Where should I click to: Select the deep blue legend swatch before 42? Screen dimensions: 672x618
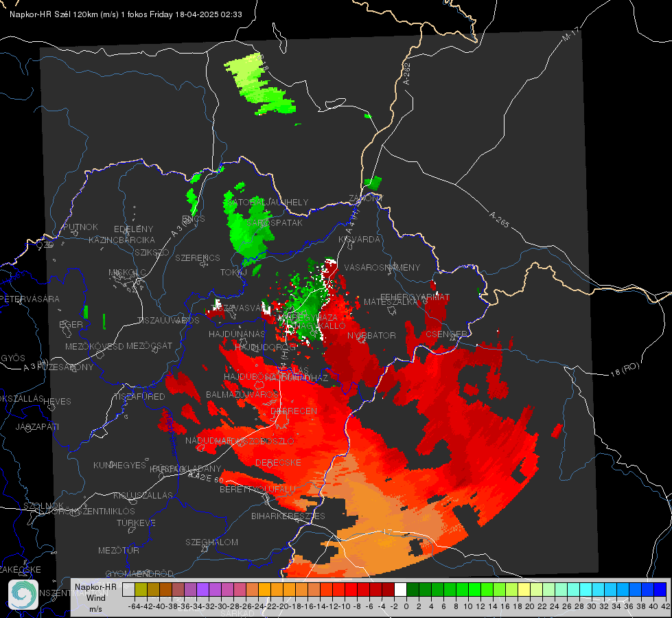pyautogui.click(x=660, y=590)
